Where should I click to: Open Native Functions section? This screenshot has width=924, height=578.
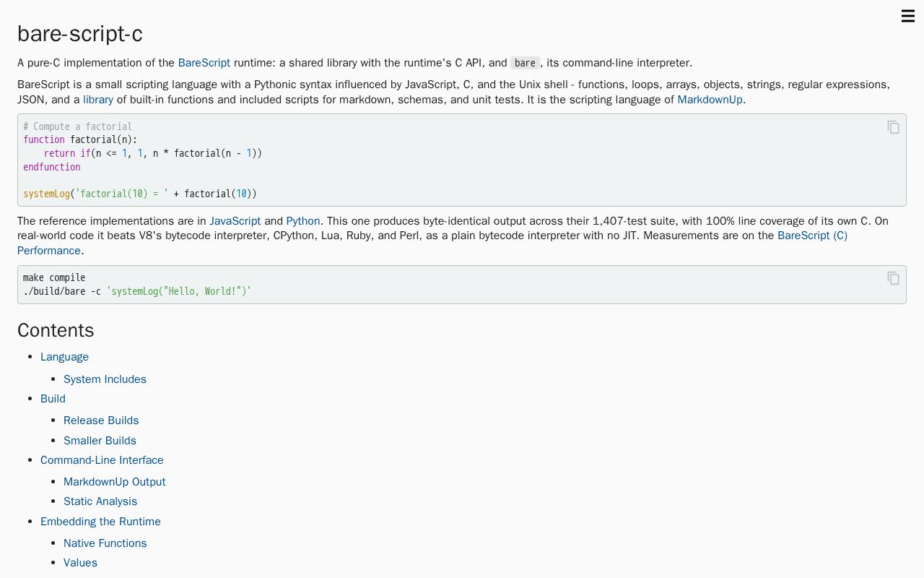click(105, 543)
